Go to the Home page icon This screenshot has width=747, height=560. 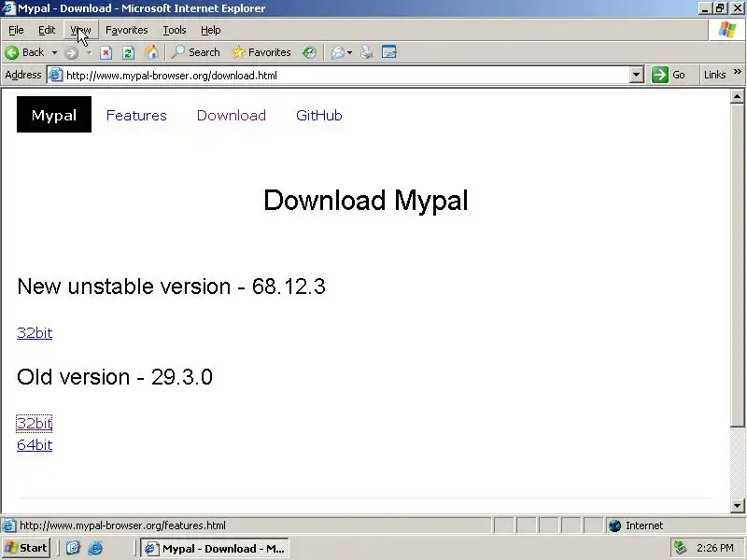tap(151, 52)
